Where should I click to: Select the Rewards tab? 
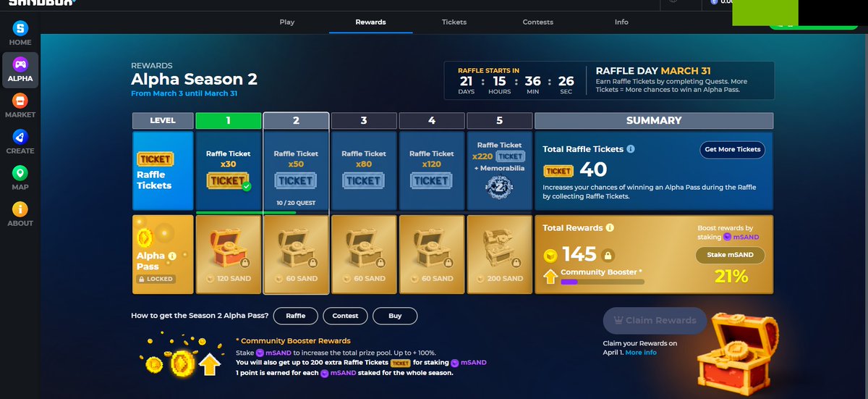(x=370, y=22)
